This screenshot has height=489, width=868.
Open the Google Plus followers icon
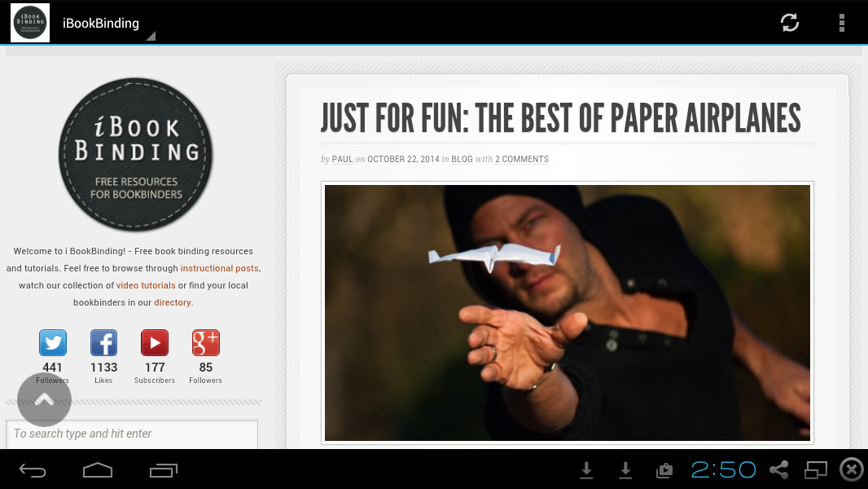pyautogui.click(x=205, y=343)
